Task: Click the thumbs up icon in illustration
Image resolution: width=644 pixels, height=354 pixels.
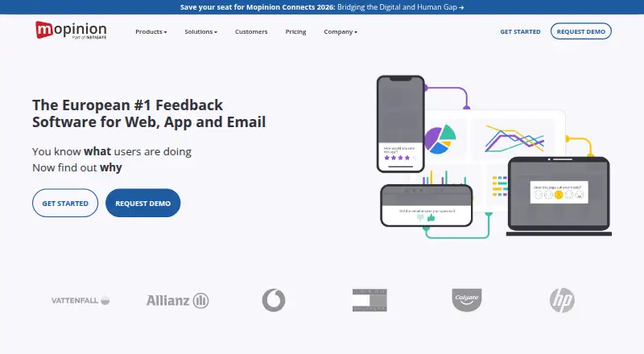Action: (x=431, y=218)
